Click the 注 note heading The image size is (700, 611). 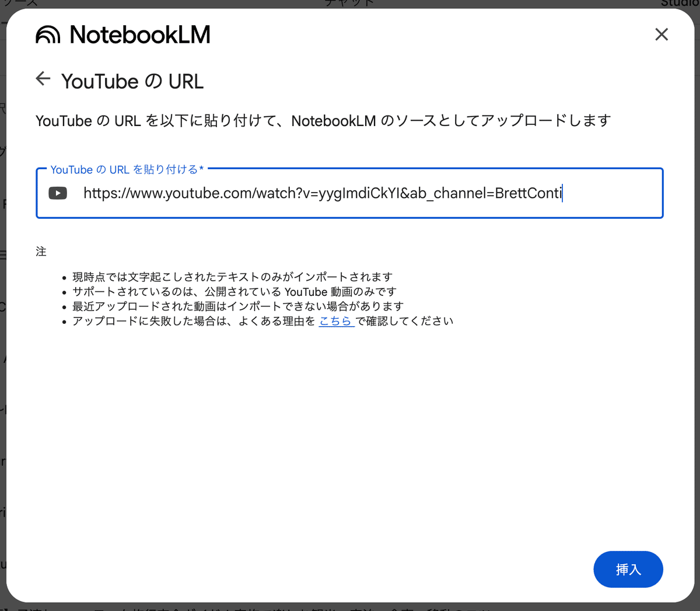point(41,252)
